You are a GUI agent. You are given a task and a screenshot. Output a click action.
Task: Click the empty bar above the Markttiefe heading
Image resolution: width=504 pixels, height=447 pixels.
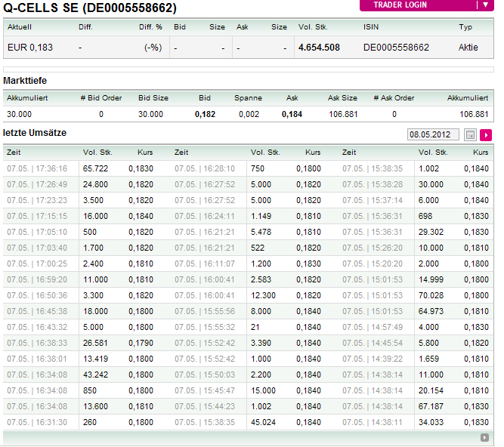click(x=248, y=69)
